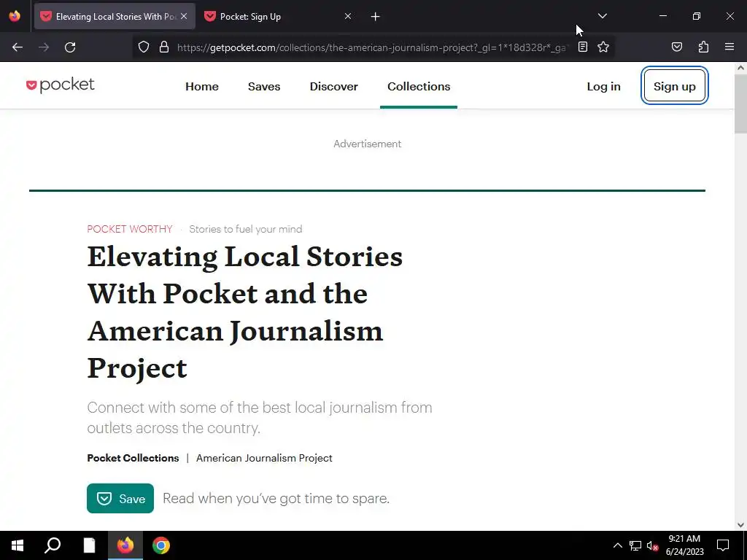The width and height of the screenshot is (747, 560).
Task: Open tracking protection shield icon
Action: click(x=144, y=47)
